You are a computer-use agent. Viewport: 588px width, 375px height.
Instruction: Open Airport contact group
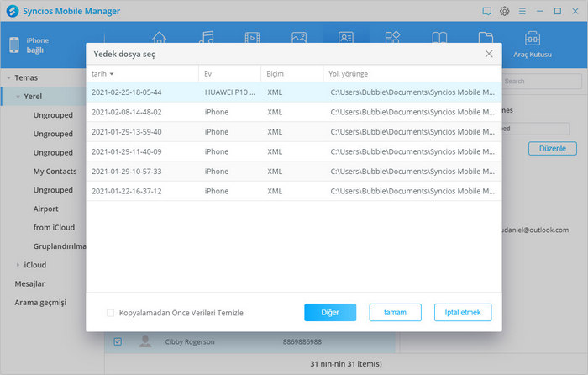point(45,209)
